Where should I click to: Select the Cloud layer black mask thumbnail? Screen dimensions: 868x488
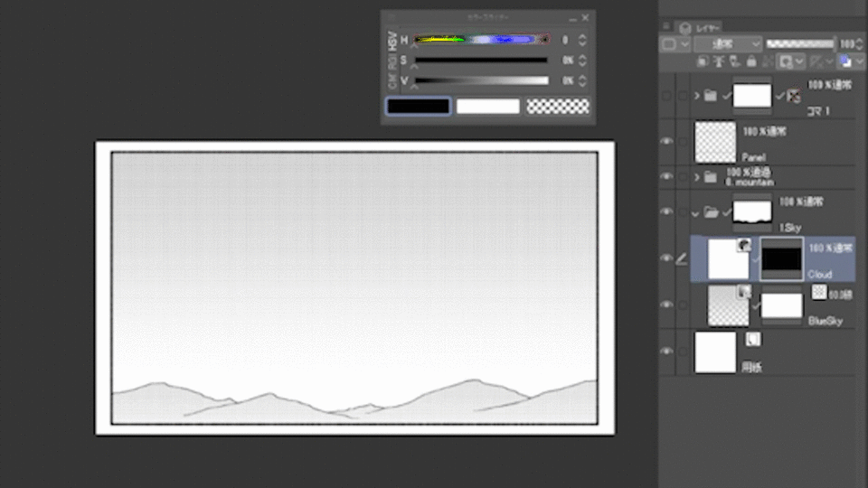coord(781,258)
